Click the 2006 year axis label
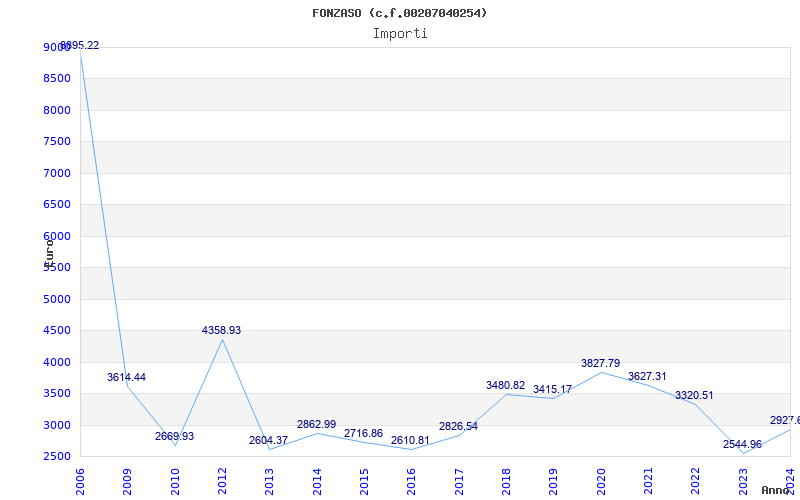The height and width of the screenshot is (500, 800). (x=80, y=481)
